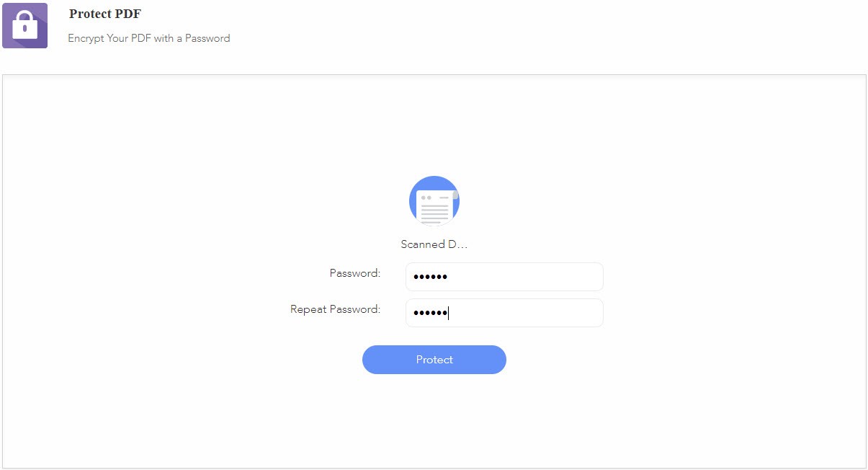Place cursor after dots in Repeat Password field
The image size is (868, 470).
[449, 313]
